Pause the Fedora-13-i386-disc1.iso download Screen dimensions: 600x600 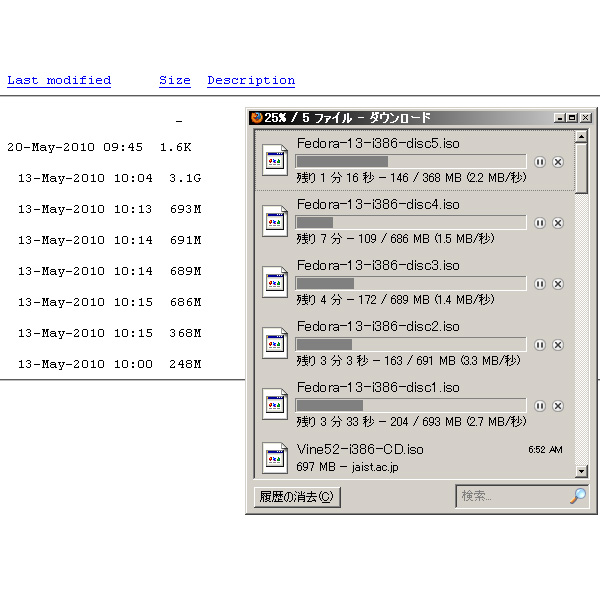pyautogui.click(x=540, y=406)
